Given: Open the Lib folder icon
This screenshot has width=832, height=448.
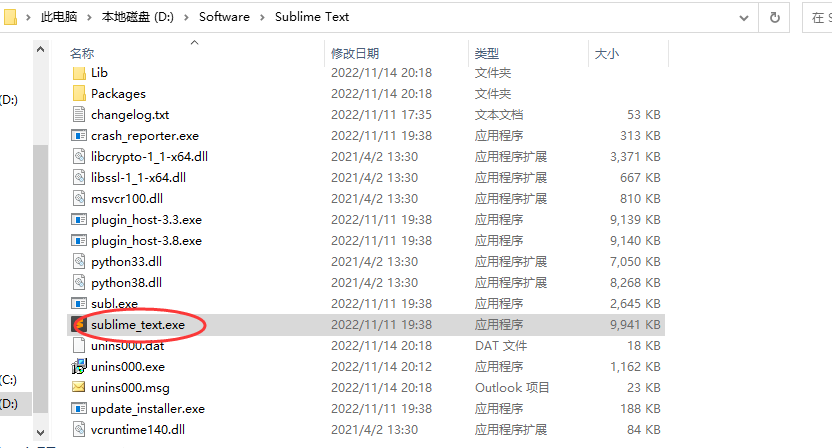Looking at the screenshot, I should tap(79, 73).
